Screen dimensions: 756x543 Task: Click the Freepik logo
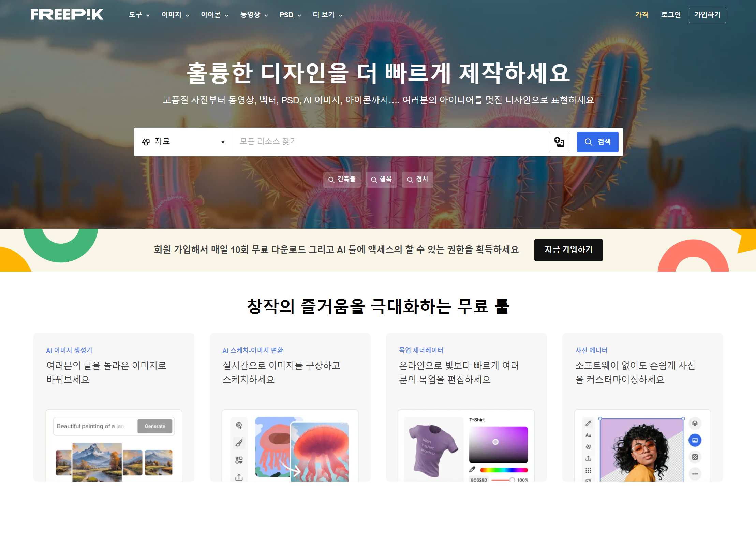point(67,14)
